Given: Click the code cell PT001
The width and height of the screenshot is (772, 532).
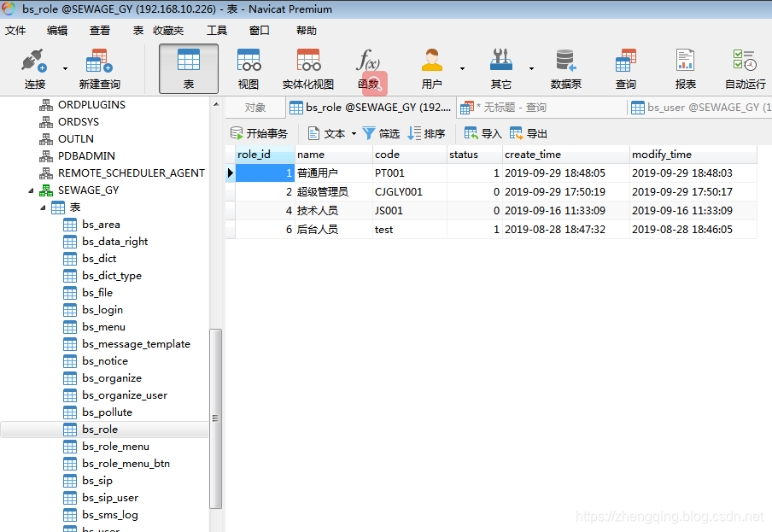Looking at the screenshot, I should (410, 173).
